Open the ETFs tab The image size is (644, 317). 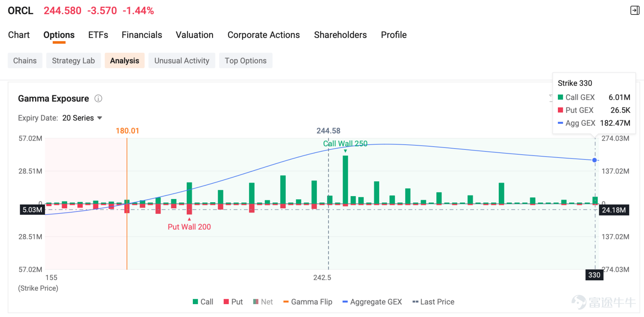pos(98,35)
